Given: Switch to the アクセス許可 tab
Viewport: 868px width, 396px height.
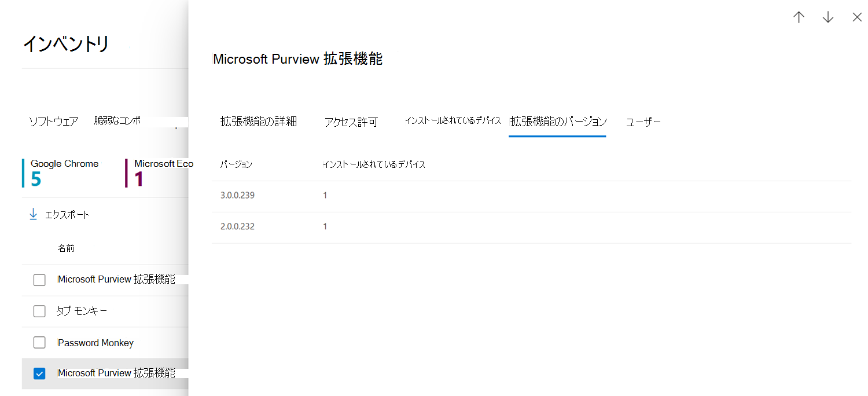Looking at the screenshot, I should pos(351,122).
